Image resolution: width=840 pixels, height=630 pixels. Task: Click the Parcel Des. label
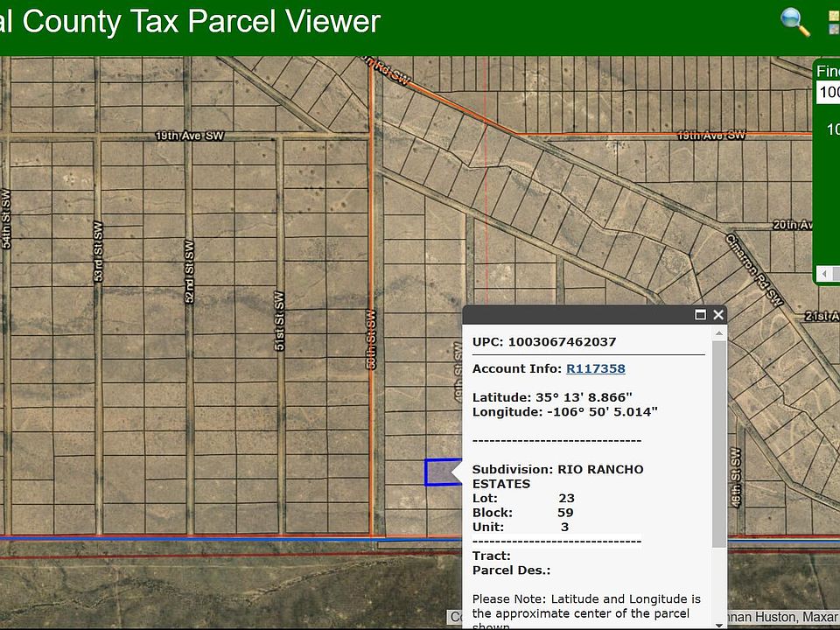(x=511, y=570)
